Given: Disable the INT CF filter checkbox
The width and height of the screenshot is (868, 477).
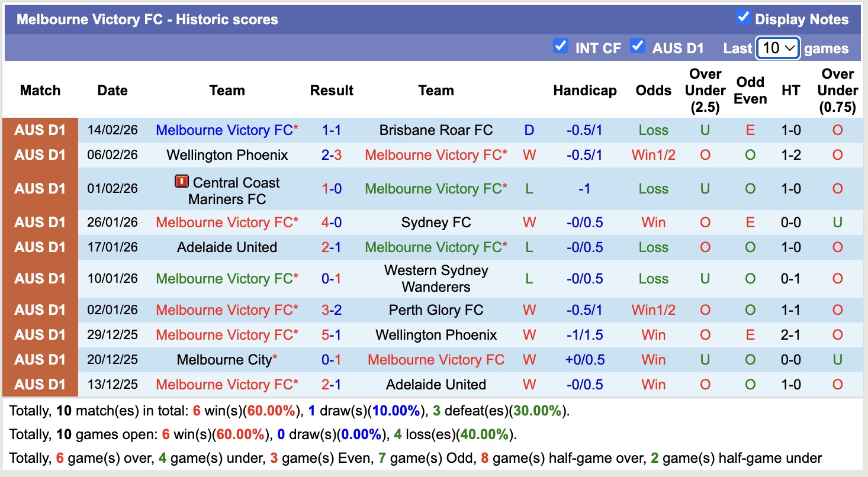Looking at the screenshot, I should pyautogui.click(x=561, y=46).
